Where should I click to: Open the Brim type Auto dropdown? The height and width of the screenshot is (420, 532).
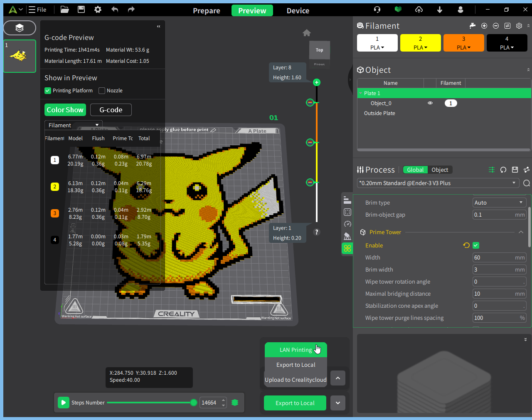click(500, 203)
